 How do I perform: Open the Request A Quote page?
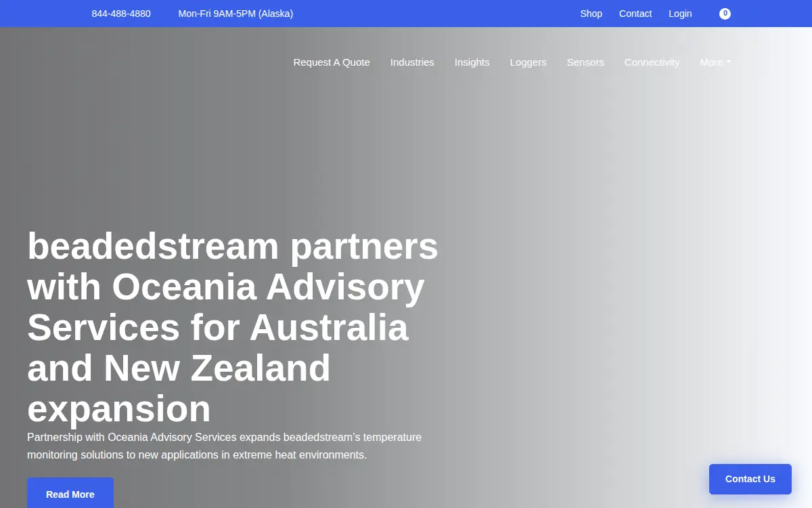[332, 62]
